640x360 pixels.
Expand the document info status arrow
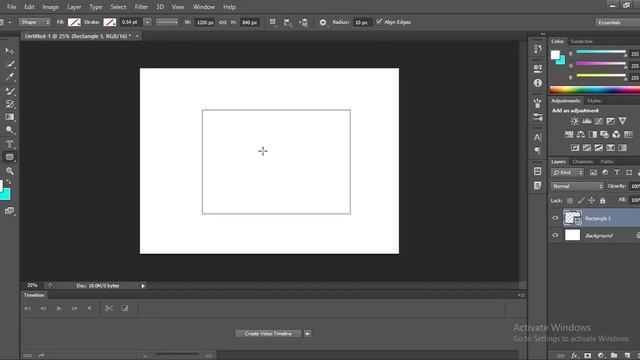pyautogui.click(x=143, y=286)
